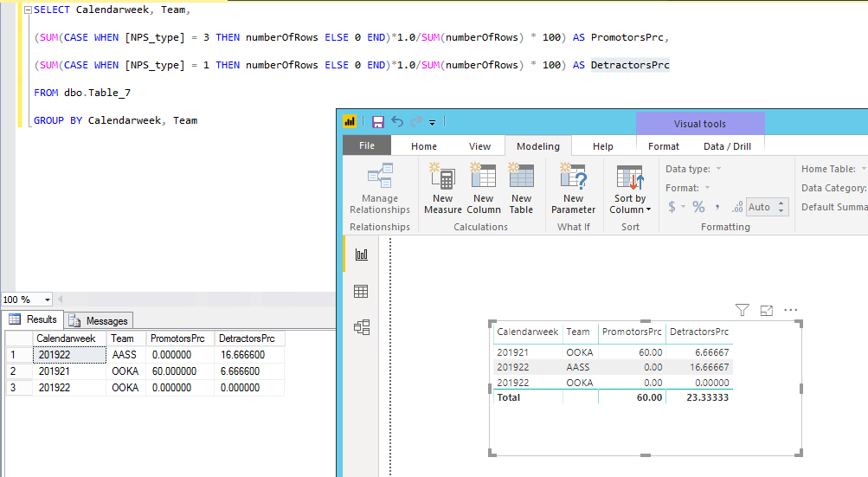Sort the visual by Team header

tap(578, 332)
